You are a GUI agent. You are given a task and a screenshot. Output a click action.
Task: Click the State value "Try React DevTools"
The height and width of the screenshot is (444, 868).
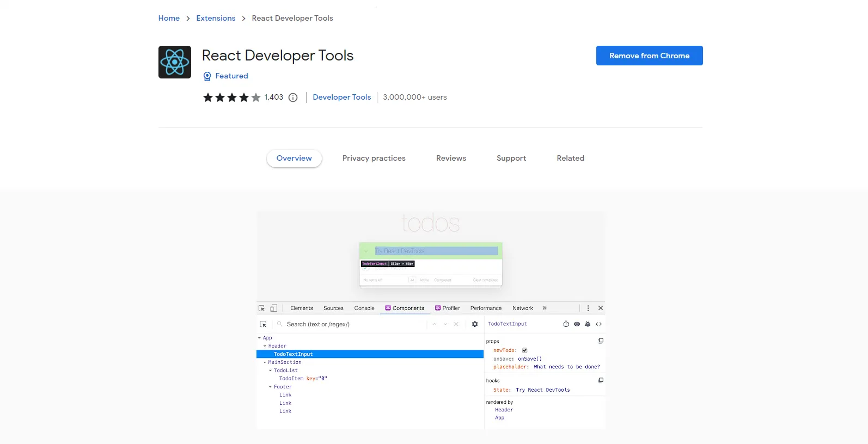[x=543, y=390]
